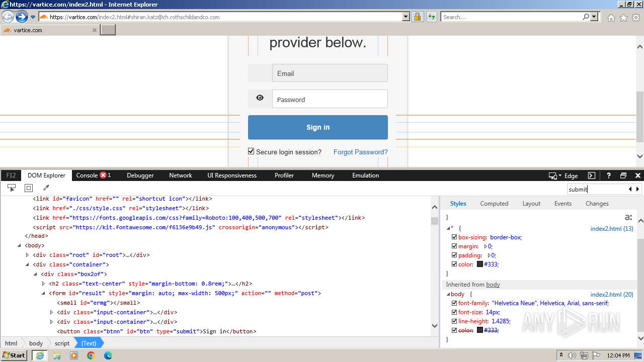The width and height of the screenshot is (644, 362).
Task: Open the Layout styles tab
Action: 531,204
